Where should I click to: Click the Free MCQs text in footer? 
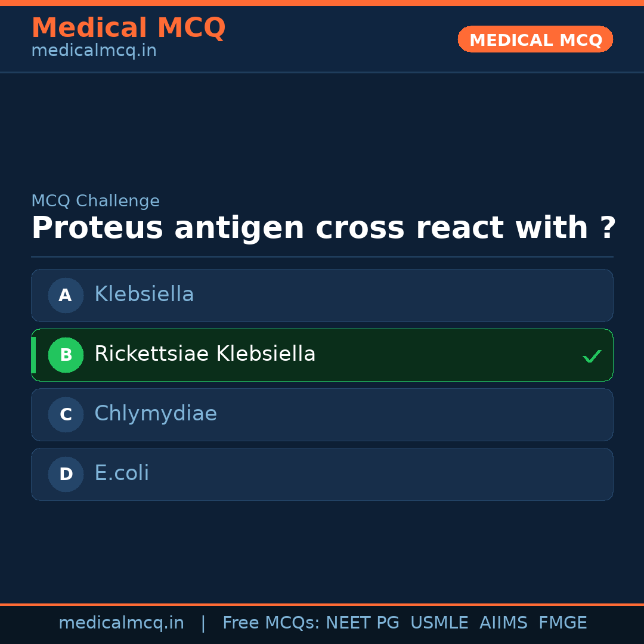click(271, 623)
